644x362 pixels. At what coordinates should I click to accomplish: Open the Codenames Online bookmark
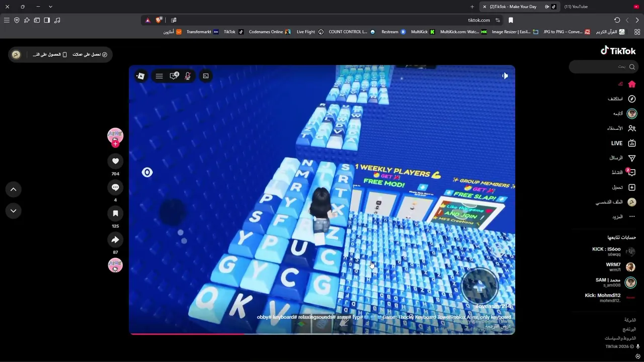click(270, 32)
